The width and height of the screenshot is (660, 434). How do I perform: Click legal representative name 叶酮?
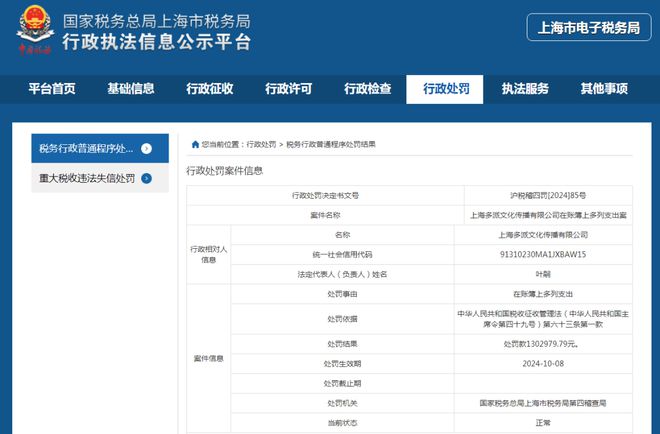pos(543,274)
